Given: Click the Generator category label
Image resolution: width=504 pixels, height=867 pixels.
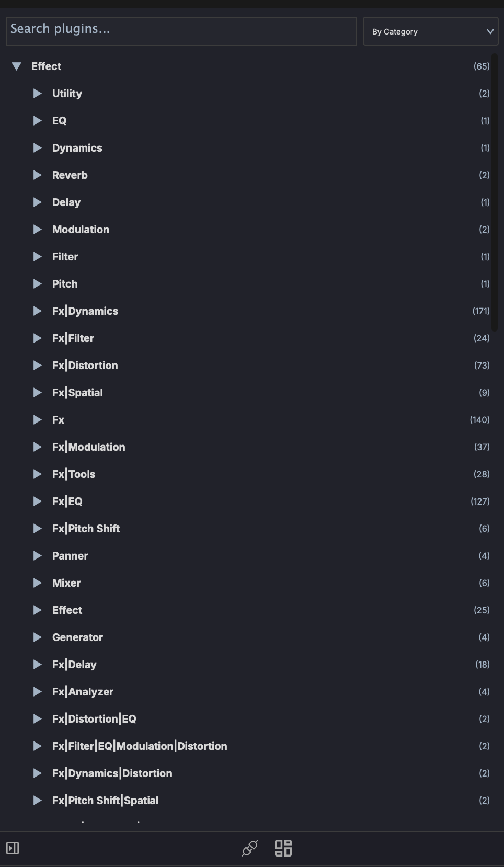Looking at the screenshot, I should click(77, 637).
